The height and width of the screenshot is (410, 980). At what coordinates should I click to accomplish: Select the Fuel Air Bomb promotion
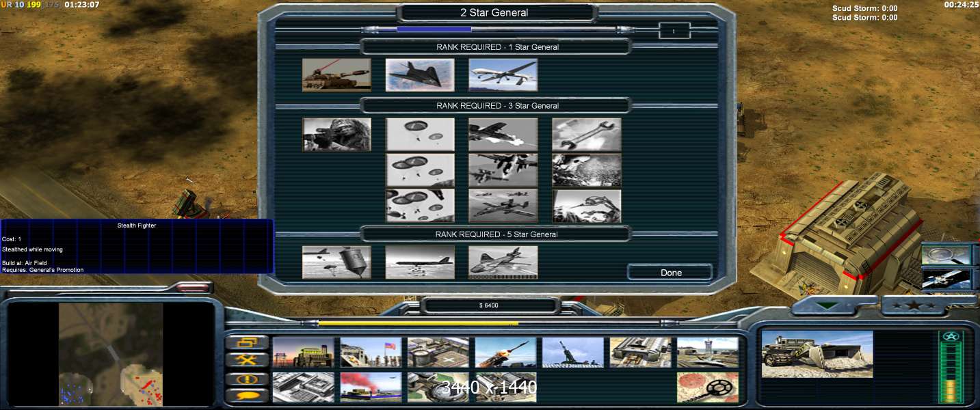click(x=336, y=262)
